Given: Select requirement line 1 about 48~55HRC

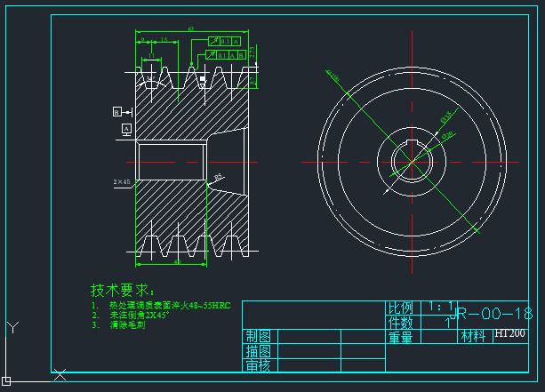Looking at the screenshot, I should coord(161,306).
